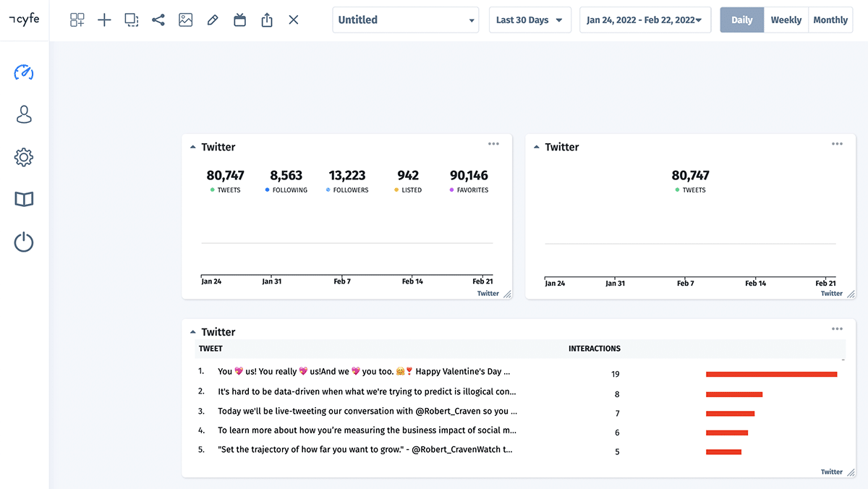Click the X delete dashboard icon

294,20
